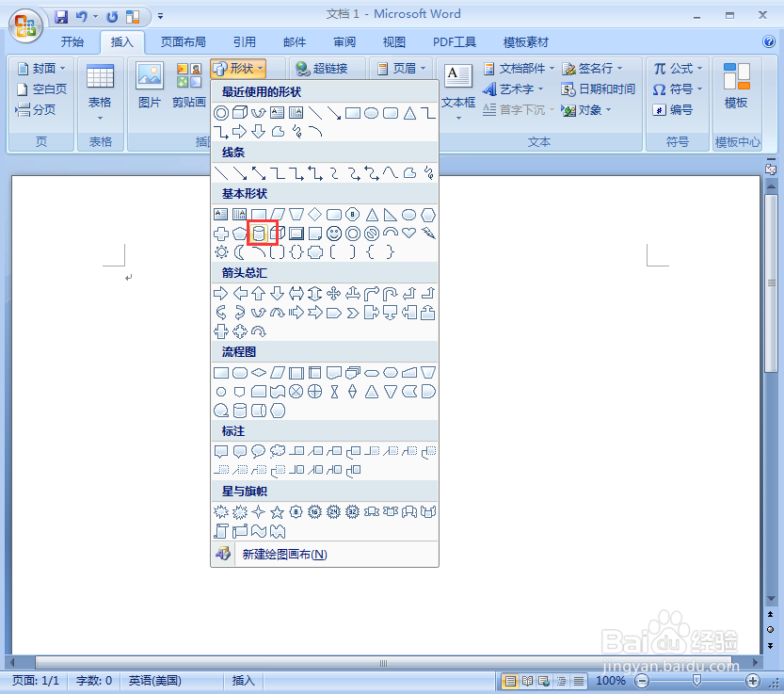This screenshot has height=694, width=784.
Task: Open the 表格 table dropdown
Action: (100, 92)
